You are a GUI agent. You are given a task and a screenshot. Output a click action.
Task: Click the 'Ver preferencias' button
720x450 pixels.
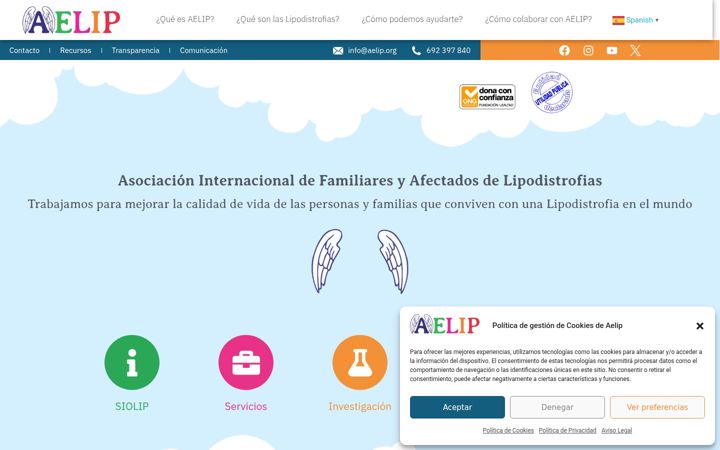658,407
